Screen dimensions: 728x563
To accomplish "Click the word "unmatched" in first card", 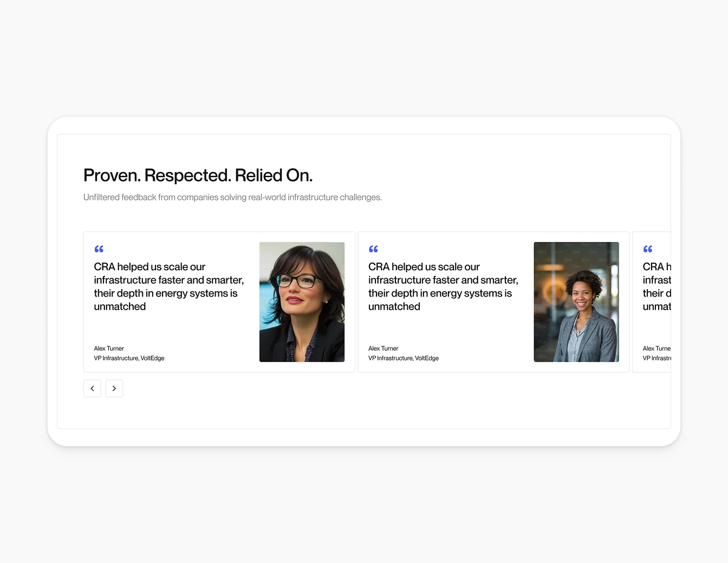I will 120,307.
